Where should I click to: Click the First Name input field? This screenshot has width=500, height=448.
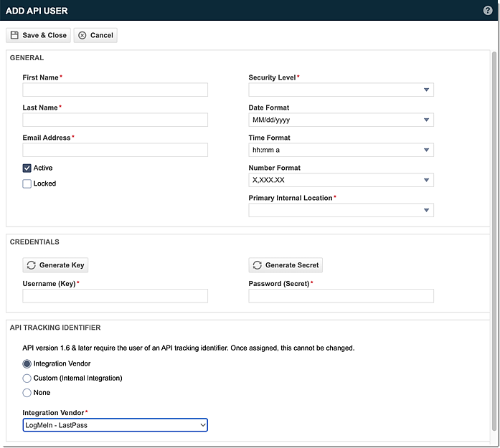[115, 90]
